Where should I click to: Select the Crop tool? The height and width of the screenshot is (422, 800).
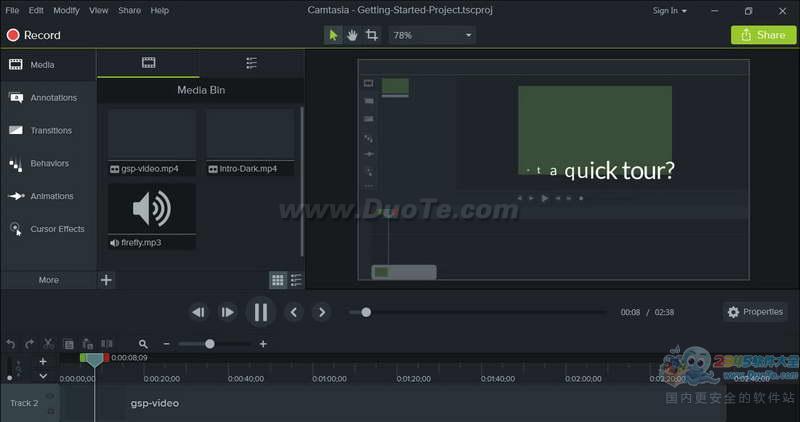372,35
